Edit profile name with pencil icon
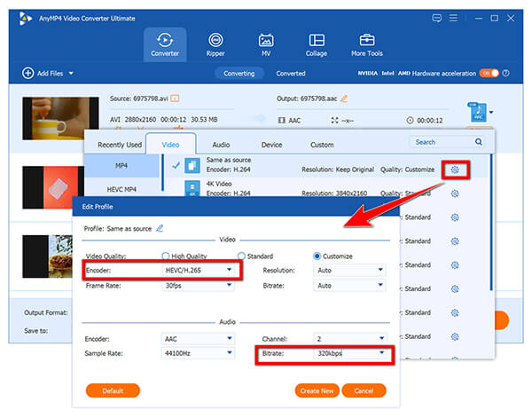 160,228
